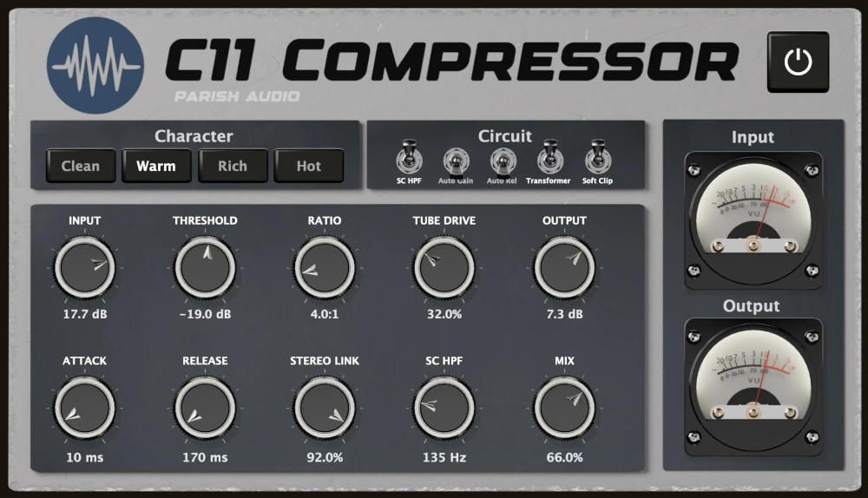Select the Clean character mode
The image size is (868, 498).
pos(81,166)
